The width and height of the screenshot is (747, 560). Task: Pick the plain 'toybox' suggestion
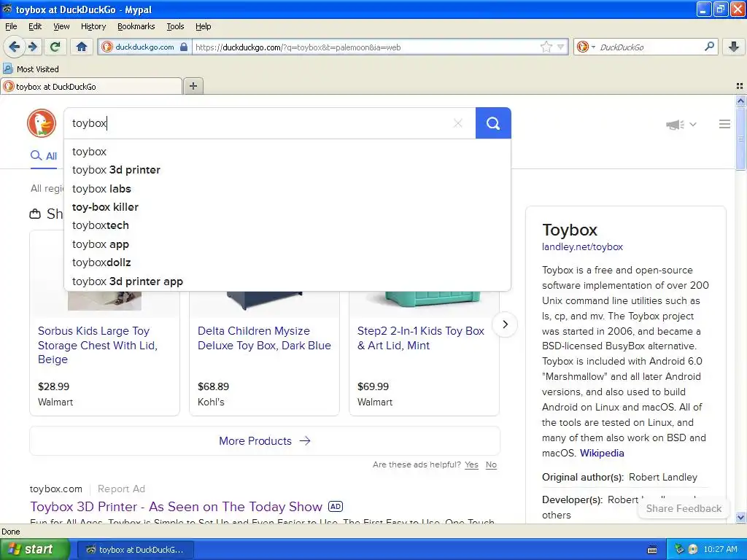point(287,152)
